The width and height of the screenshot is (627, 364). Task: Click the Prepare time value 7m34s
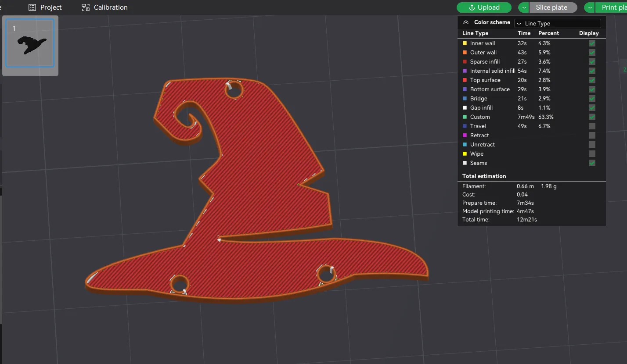pos(525,203)
